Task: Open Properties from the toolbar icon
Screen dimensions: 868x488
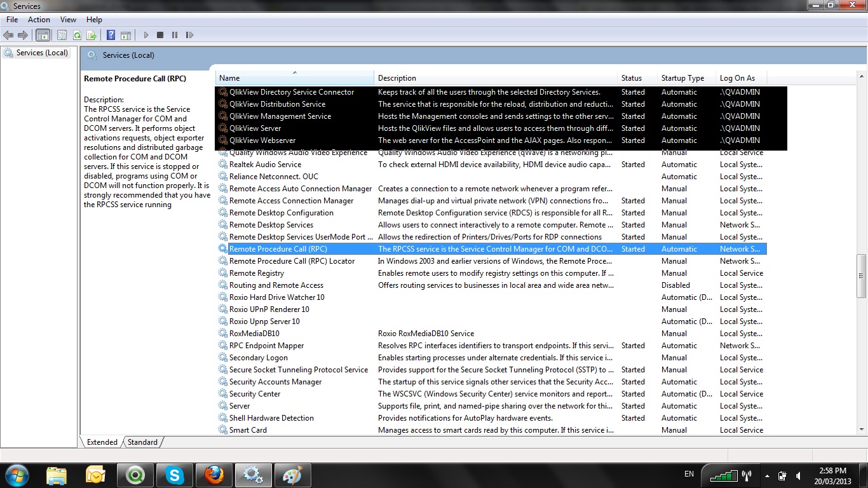Action: 62,36
